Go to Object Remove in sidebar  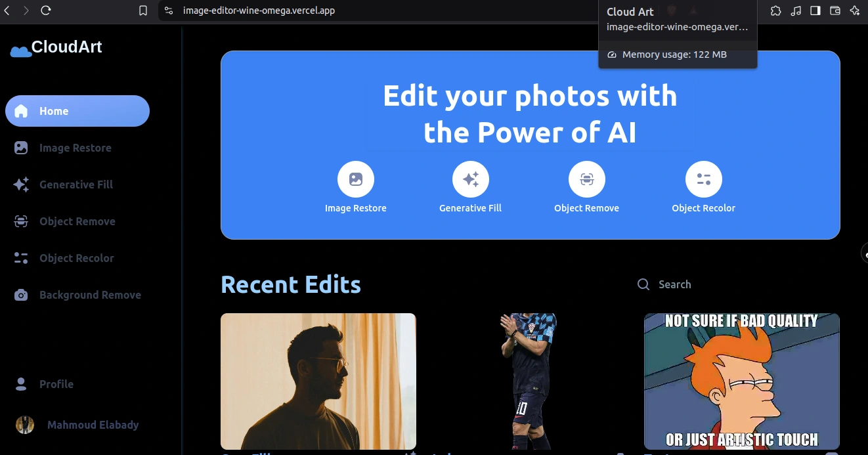click(77, 221)
